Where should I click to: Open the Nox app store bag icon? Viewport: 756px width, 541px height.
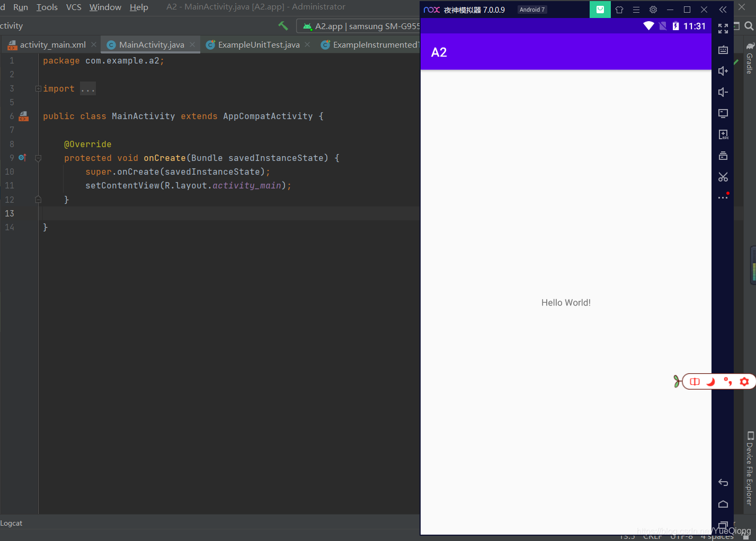click(600, 10)
